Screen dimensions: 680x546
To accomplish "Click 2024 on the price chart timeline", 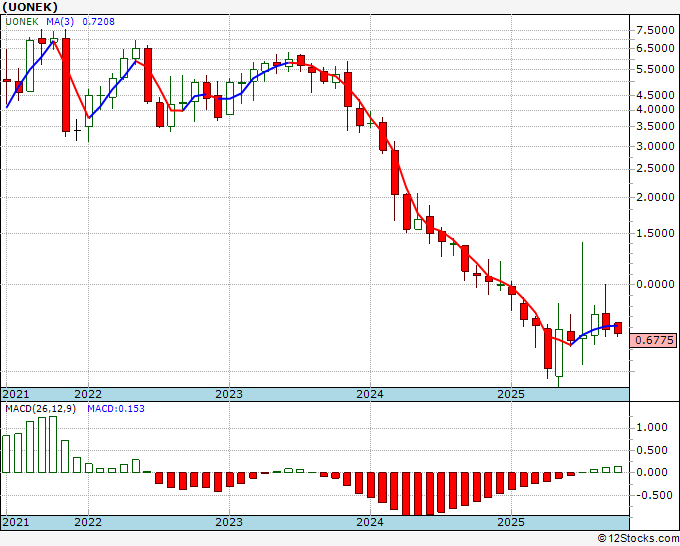I will coord(370,394).
